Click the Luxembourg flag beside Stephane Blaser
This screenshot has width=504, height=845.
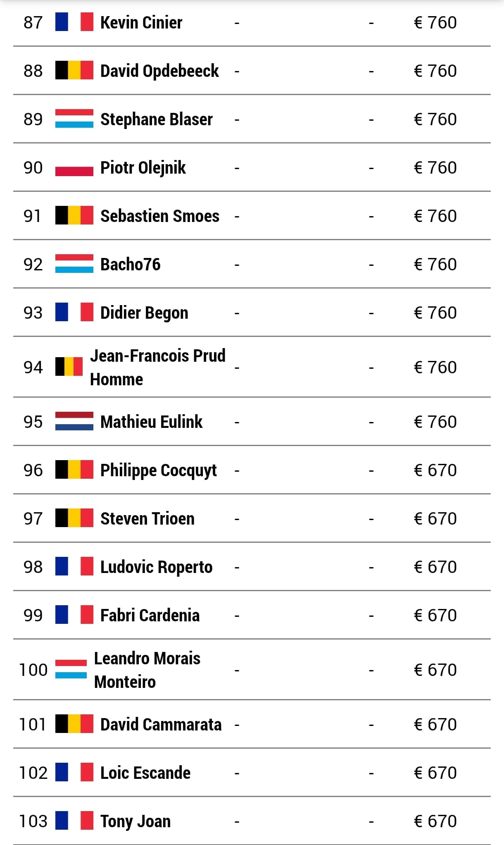click(x=74, y=119)
